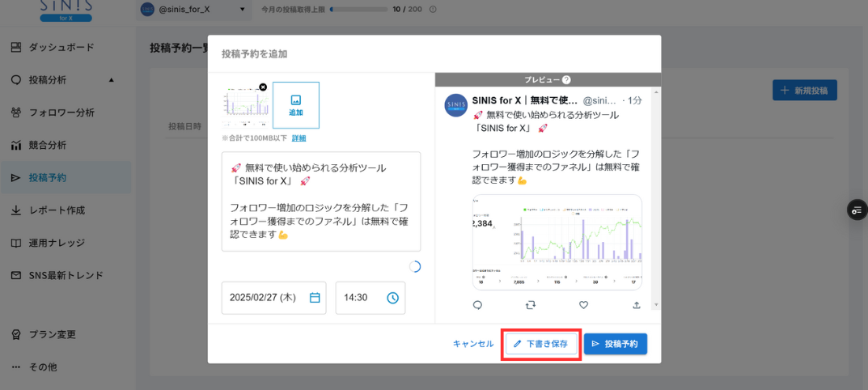Image resolution: width=868 pixels, height=390 pixels.
Task: Click the info icon next to 10 / 200
Action: [x=433, y=10]
